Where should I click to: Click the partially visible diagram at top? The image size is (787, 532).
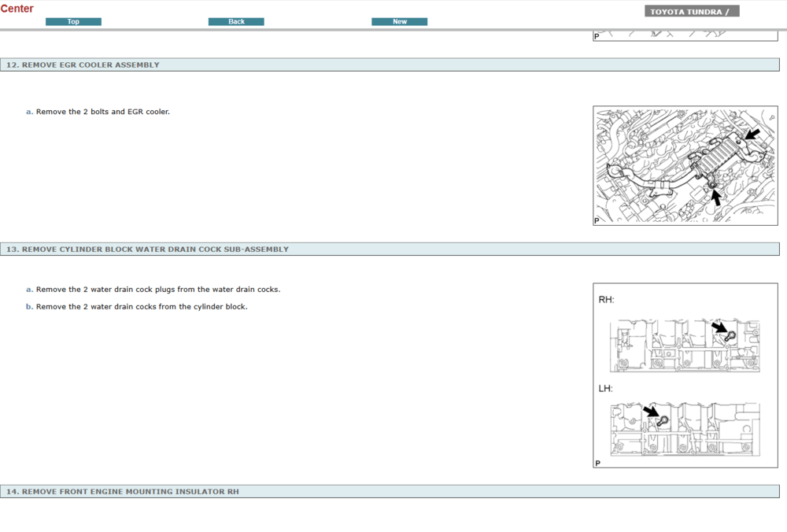pos(685,35)
